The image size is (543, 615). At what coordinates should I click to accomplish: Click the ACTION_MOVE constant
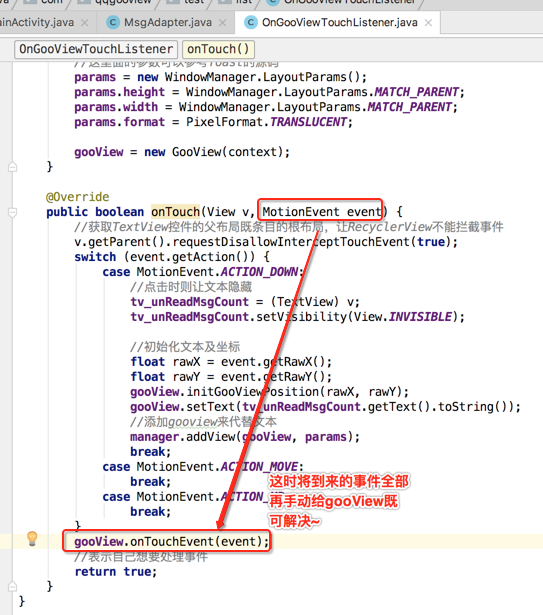coord(259,467)
